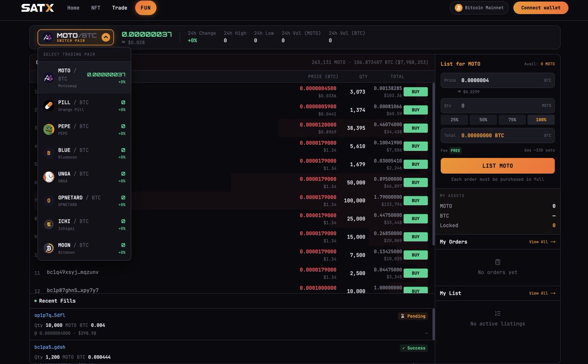Select the OPNETARD / BTC trading pair

(x=84, y=201)
